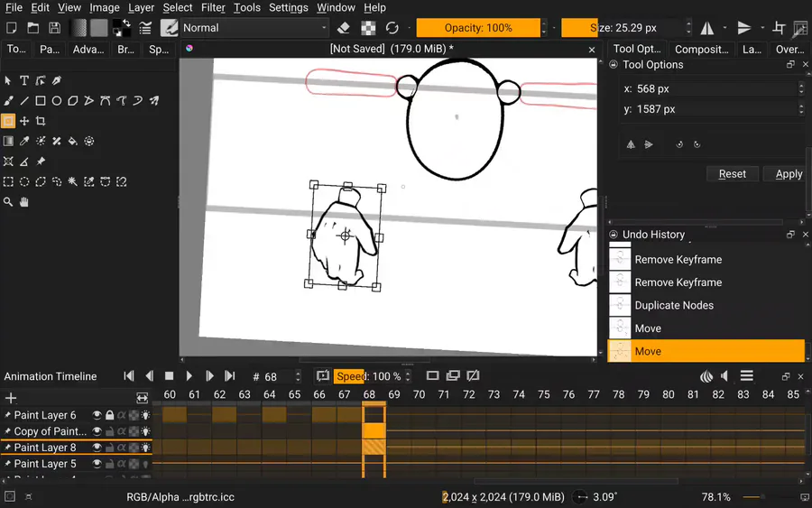Select the Multibrush tool

click(153, 100)
